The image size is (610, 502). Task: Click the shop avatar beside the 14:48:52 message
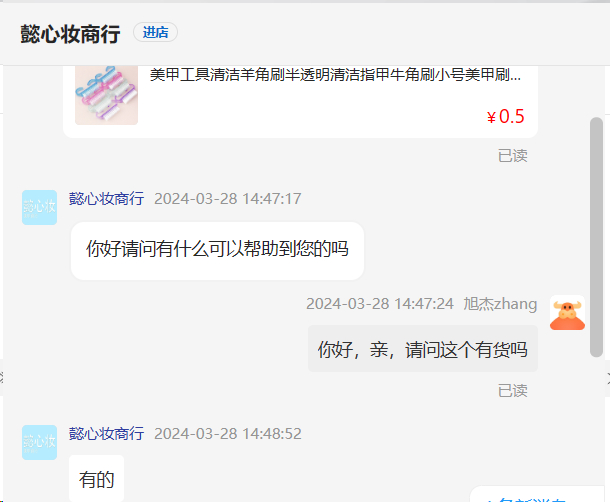click(39, 442)
